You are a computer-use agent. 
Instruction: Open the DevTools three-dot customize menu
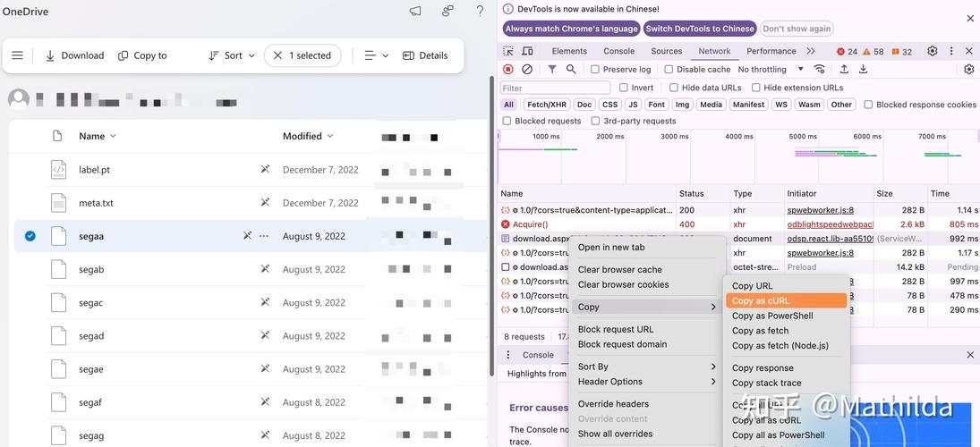click(951, 51)
